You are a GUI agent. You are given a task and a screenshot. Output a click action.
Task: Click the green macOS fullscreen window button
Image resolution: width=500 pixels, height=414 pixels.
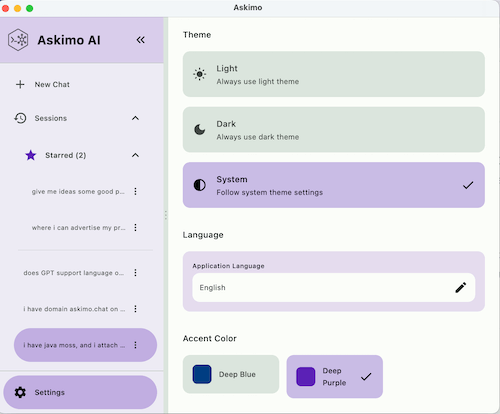(29, 8)
